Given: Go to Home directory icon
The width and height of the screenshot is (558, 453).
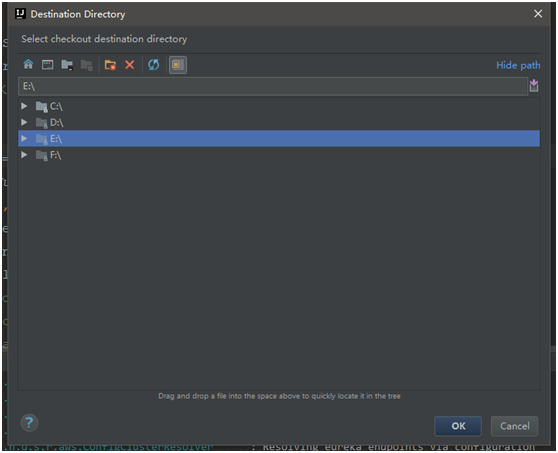Looking at the screenshot, I should pyautogui.click(x=28, y=64).
